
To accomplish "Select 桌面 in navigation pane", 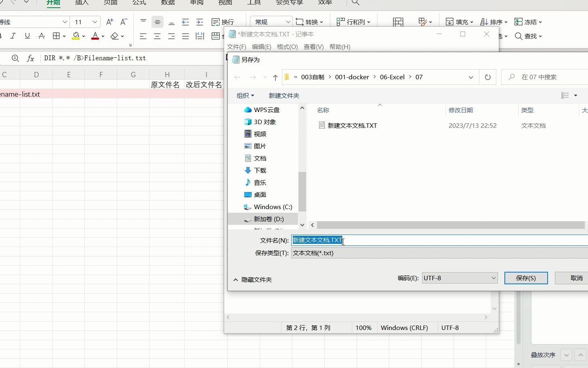I will tap(255, 195).
